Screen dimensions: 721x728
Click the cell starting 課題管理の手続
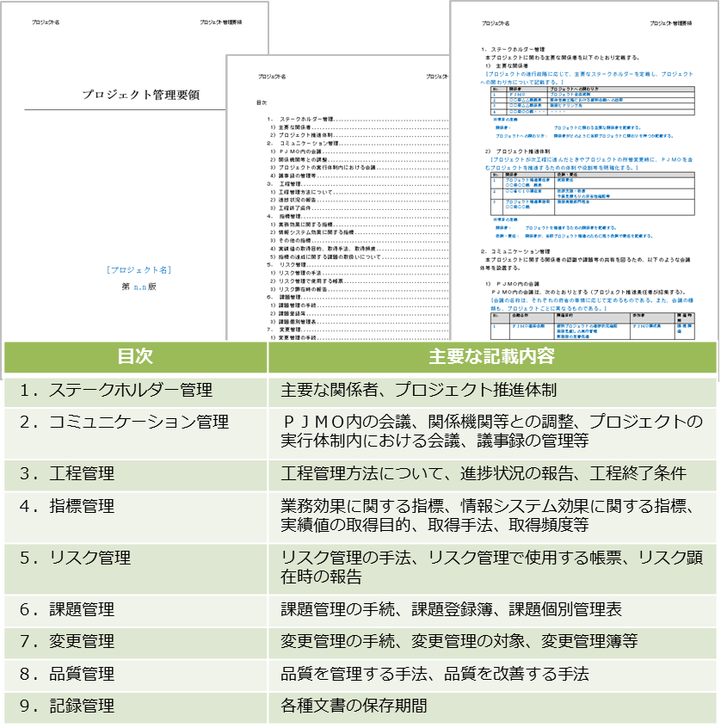(492, 610)
